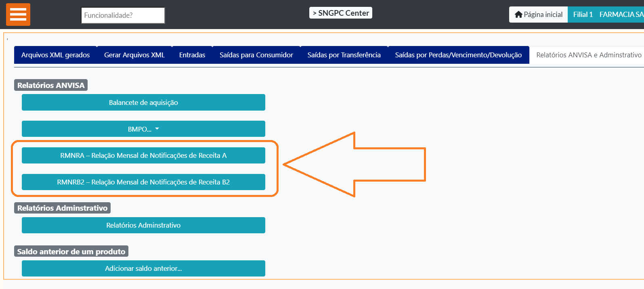Viewport: 644px width, 289px height.
Task: Open Saídas por Transferência tab
Action: [344, 55]
